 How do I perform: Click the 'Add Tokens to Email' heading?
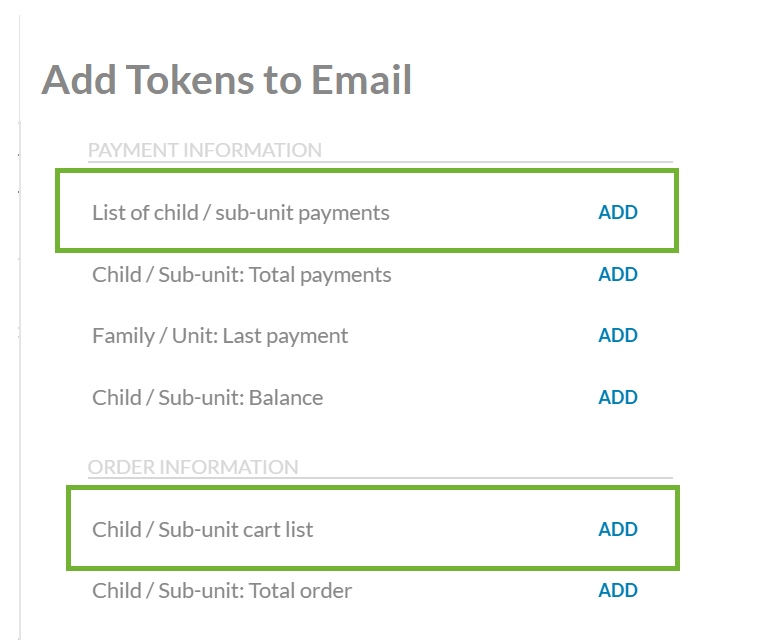[x=227, y=80]
